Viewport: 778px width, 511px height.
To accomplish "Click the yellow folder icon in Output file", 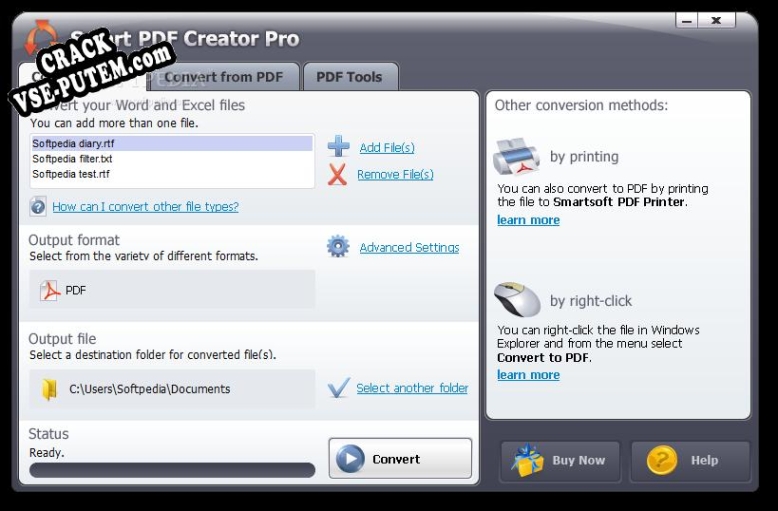I will (x=49, y=389).
